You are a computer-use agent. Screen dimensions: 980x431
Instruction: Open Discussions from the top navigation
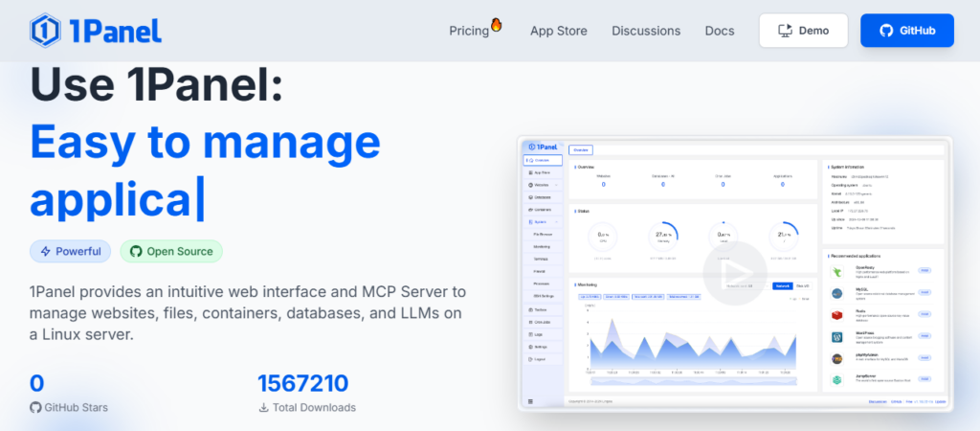(x=646, y=31)
